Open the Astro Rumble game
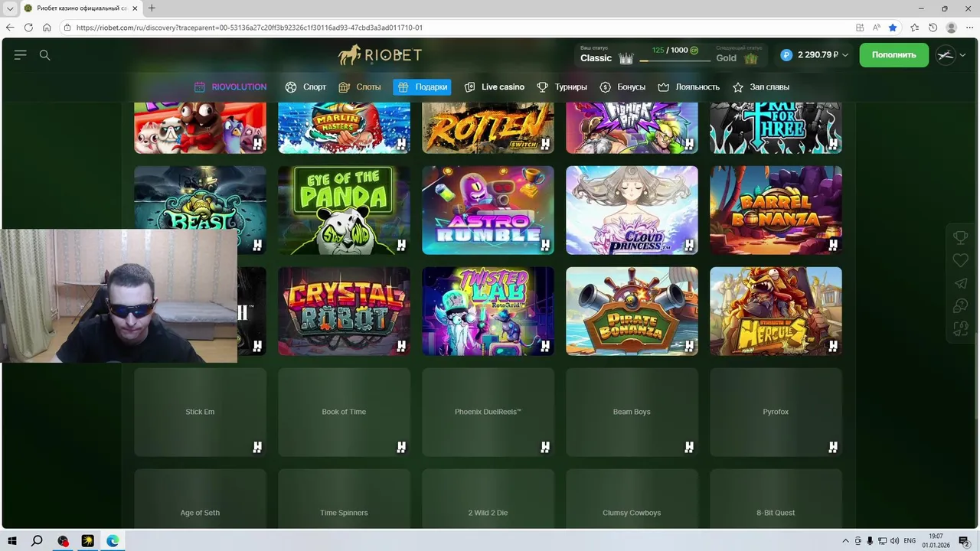980x551 pixels. pyautogui.click(x=488, y=210)
